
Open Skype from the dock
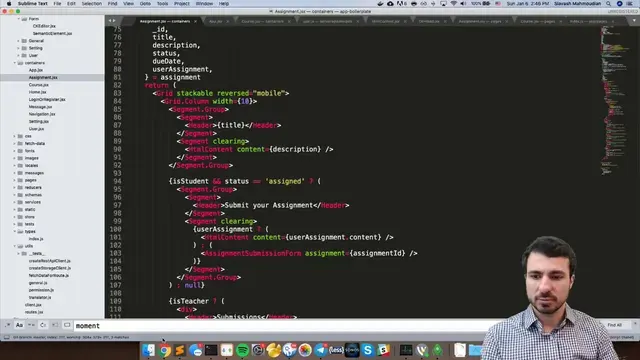tap(368, 350)
